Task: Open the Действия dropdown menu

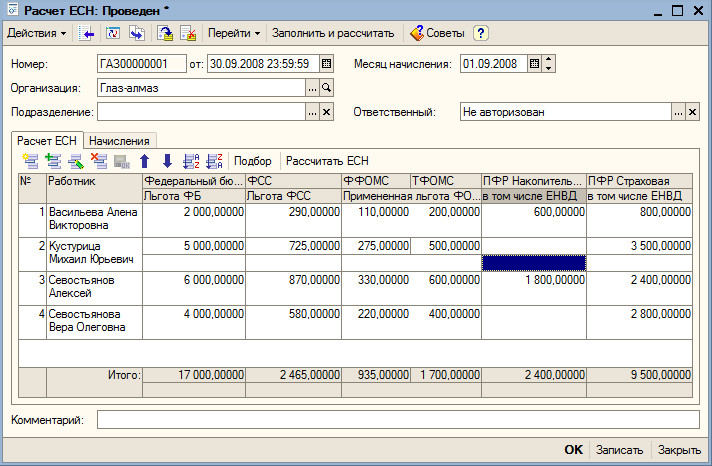Action: coord(37,33)
